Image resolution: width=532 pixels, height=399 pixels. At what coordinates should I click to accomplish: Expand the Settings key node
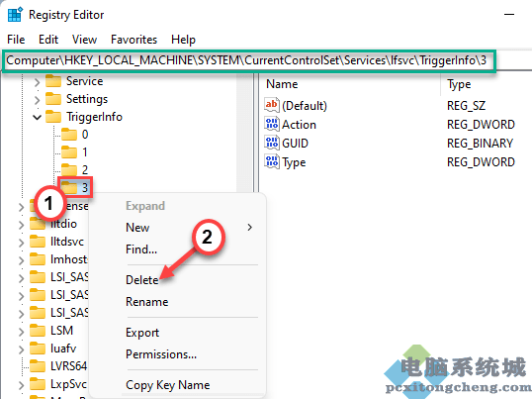[x=37, y=100]
